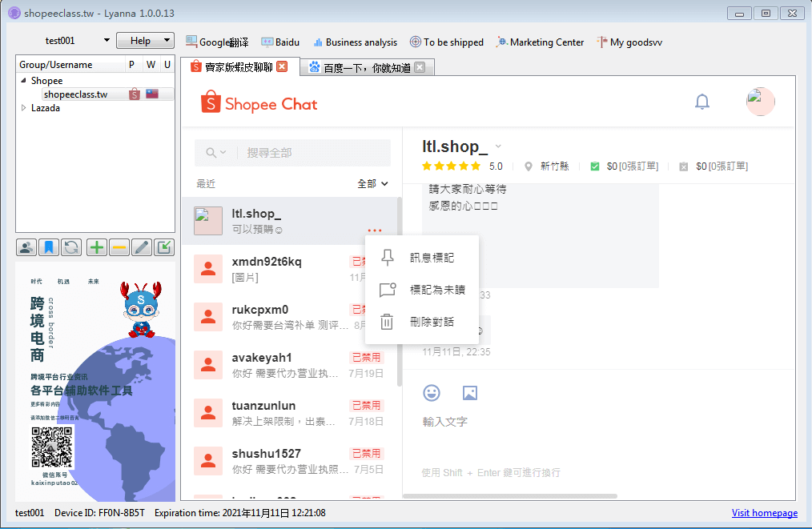Open the shushu1527 conversation

tap(289, 461)
